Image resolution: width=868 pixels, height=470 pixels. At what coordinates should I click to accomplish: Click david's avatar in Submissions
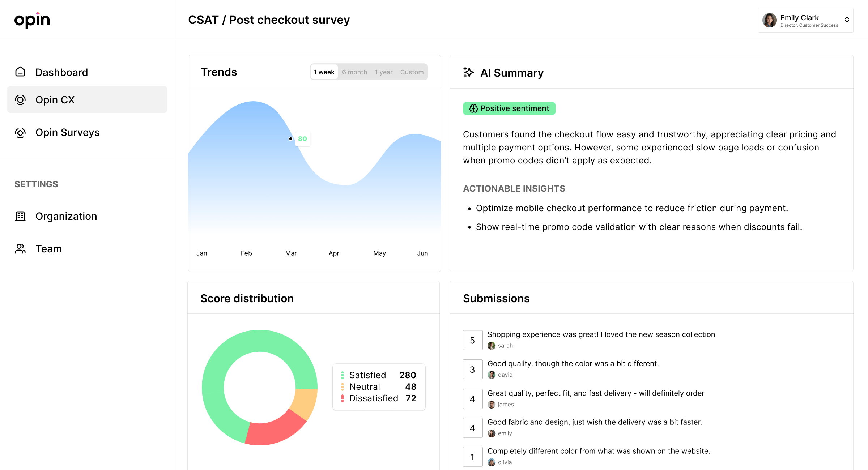491,375
